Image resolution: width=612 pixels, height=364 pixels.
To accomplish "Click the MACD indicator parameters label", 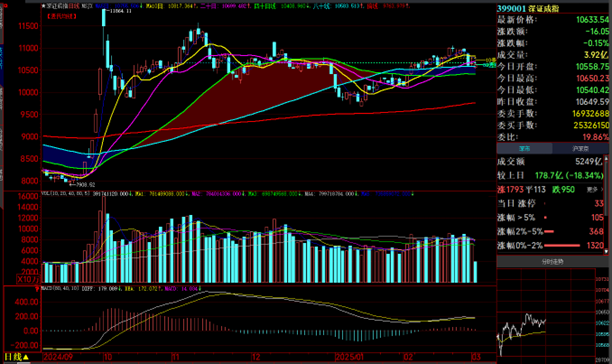I will 60,289.
